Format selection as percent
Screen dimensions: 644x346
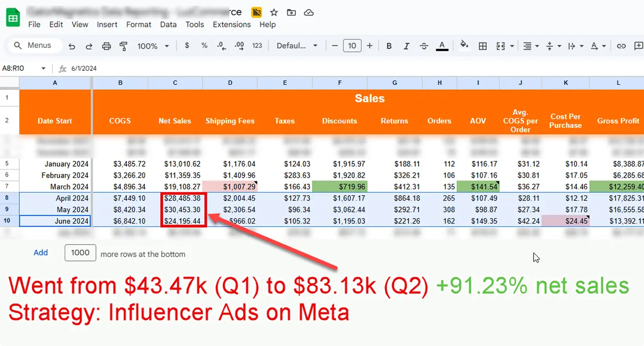click(204, 46)
